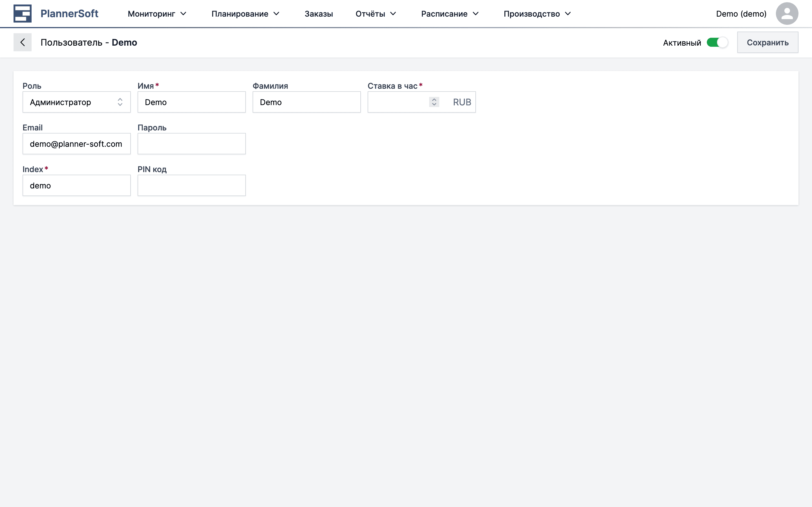Image resolution: width=812 pixels, height=507 pixels.
Task: Open the Роль Администратор dropdown
Action: coord(76,102)
